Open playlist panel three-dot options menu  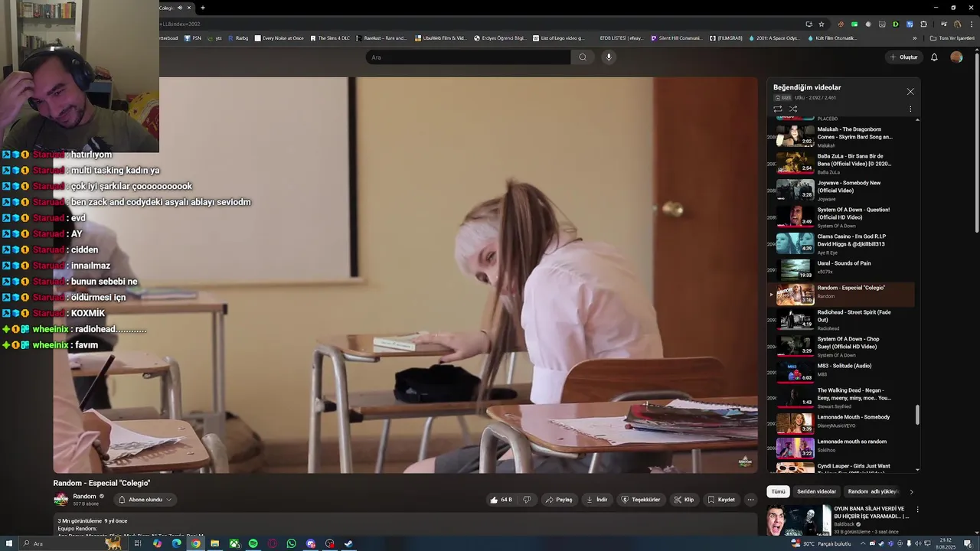pos(910,109)
